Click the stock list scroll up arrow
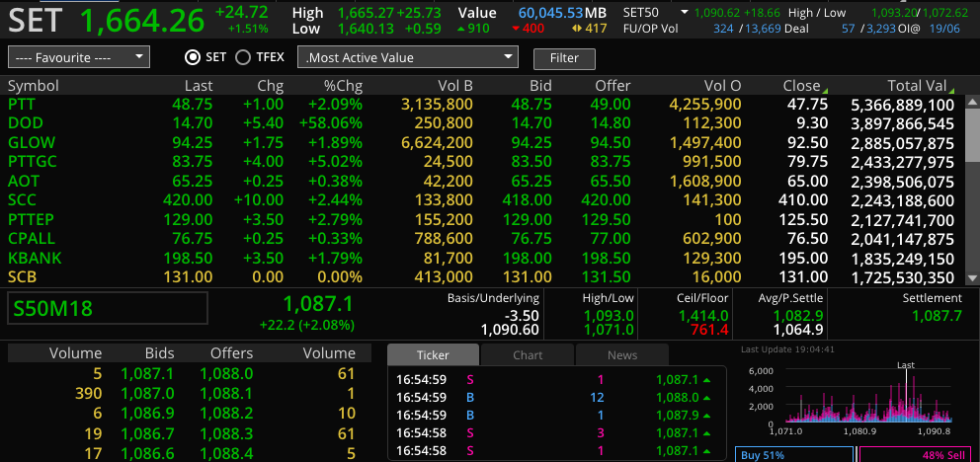 pos(972,101)
